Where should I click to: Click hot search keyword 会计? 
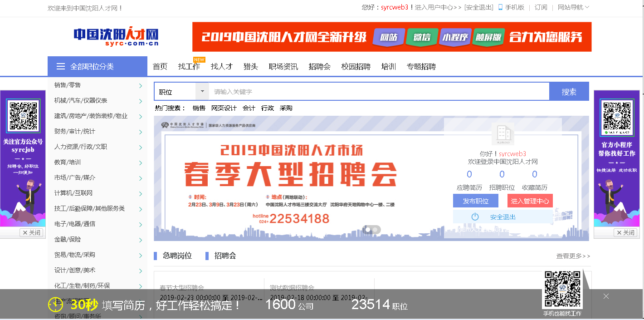click(x=249, y=108)
